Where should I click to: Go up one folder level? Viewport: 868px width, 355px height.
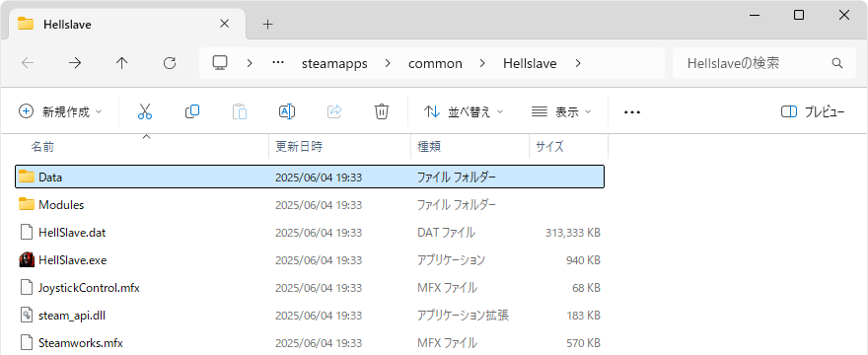click(x=121, y=63)
